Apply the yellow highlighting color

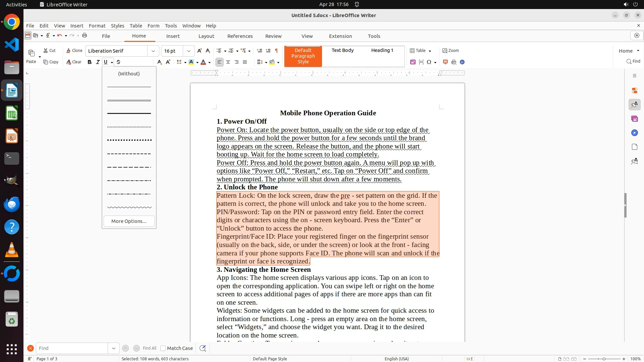coord(191,62)
